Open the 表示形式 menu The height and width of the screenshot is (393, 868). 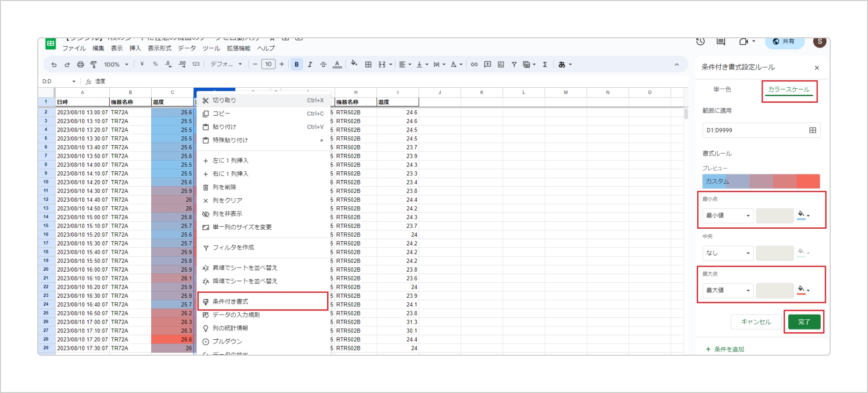[160, 48]
